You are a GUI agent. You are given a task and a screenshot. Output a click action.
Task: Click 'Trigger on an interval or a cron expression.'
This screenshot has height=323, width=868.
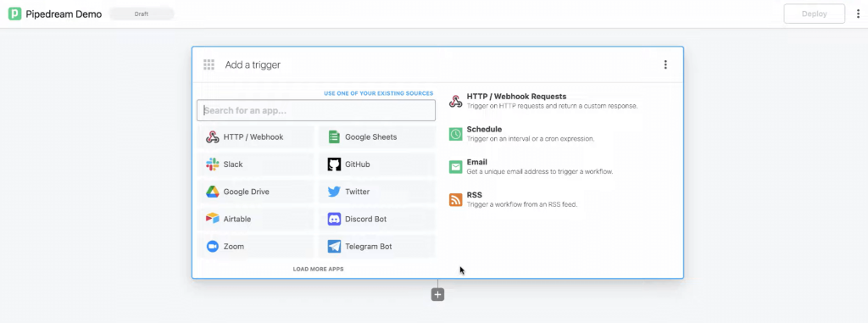pyautogui.click(x=531, y=138)
